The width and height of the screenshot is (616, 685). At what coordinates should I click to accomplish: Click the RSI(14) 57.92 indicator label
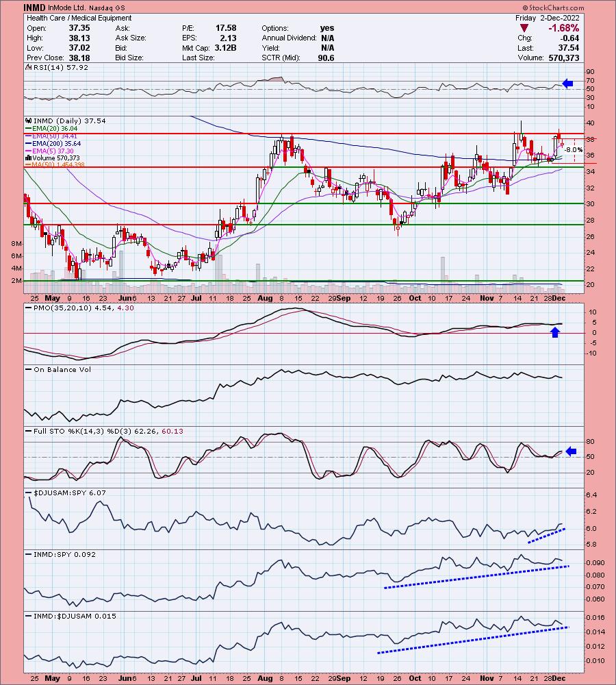coord(61,67)
